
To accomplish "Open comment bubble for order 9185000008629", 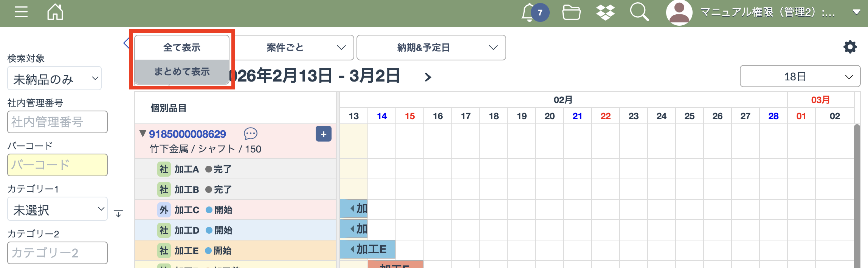I will point(250,134).
